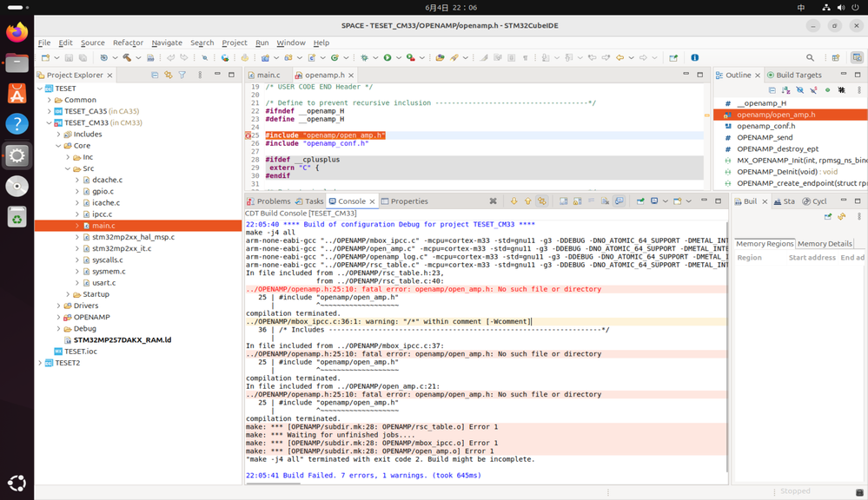
Task: Click the green Run button in toolbar
Action: pos(388,57)
